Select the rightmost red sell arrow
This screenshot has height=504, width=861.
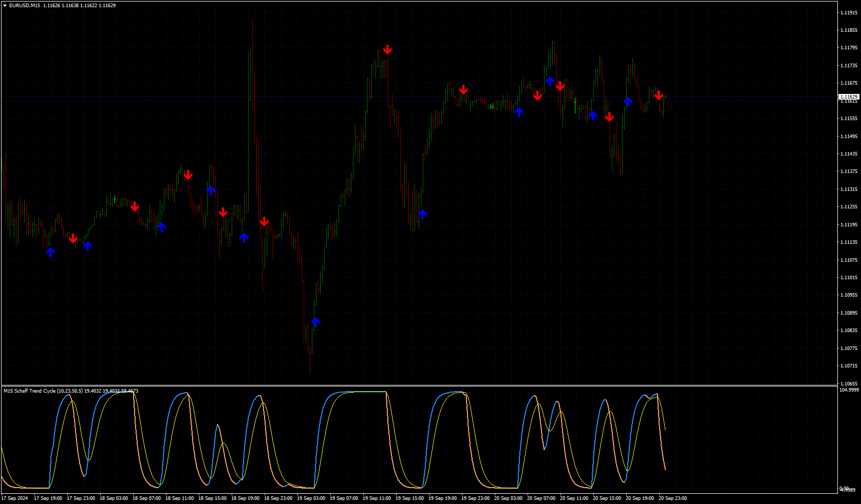659,95
